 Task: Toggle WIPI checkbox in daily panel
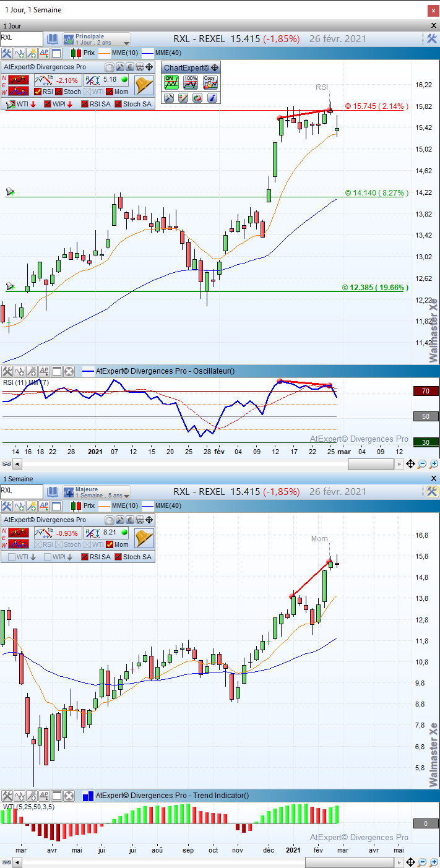pos(48,104)
